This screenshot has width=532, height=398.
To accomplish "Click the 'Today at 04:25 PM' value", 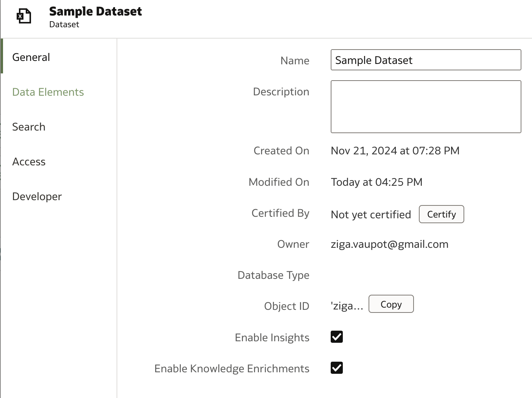I will point(376,182).
